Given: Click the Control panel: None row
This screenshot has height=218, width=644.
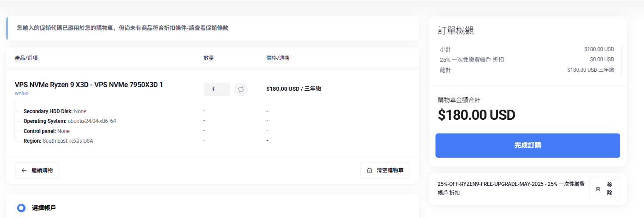Looking at the screenshot, I should point(47,131).
